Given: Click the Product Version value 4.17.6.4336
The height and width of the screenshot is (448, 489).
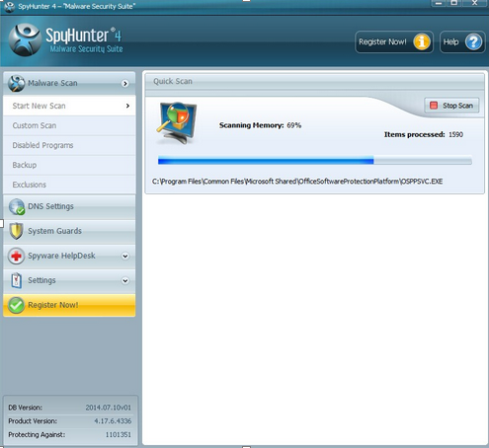Looking at the screenshot, I should click(x=113, y=421).
